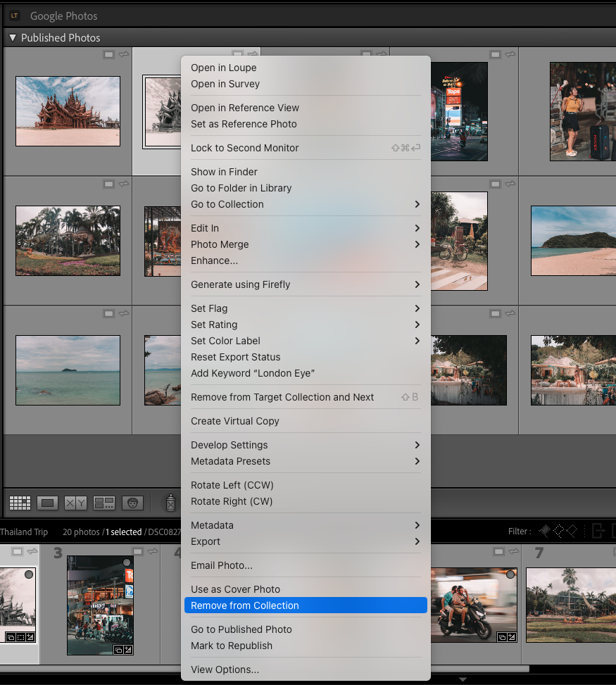The image size is (616, 685).
Task: Choose Remove from Collection in the menu
Action: [x=244, y=605]
